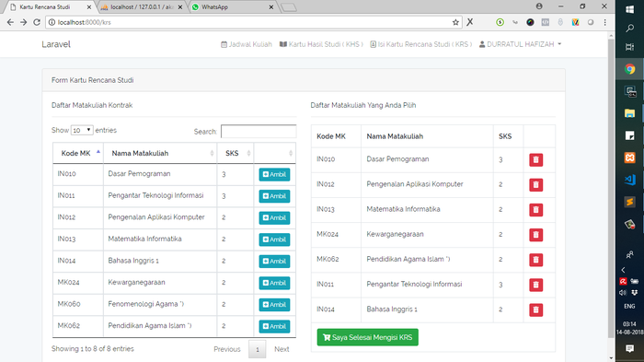Open Task View on the taskbar
The width and height of the screenshot is (644, 362).
click(x=629, y=47)
